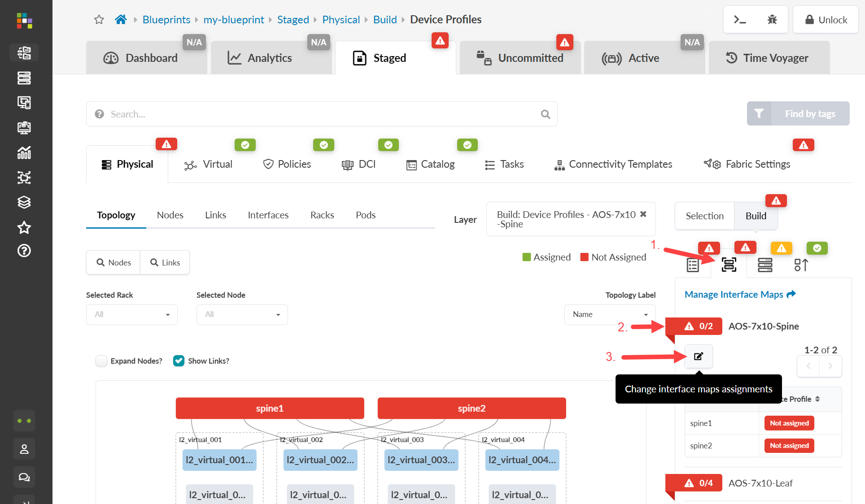Open the CLI terminal prompt icon
Viewport: 865px width, 504px height.
tap(740, 20)
